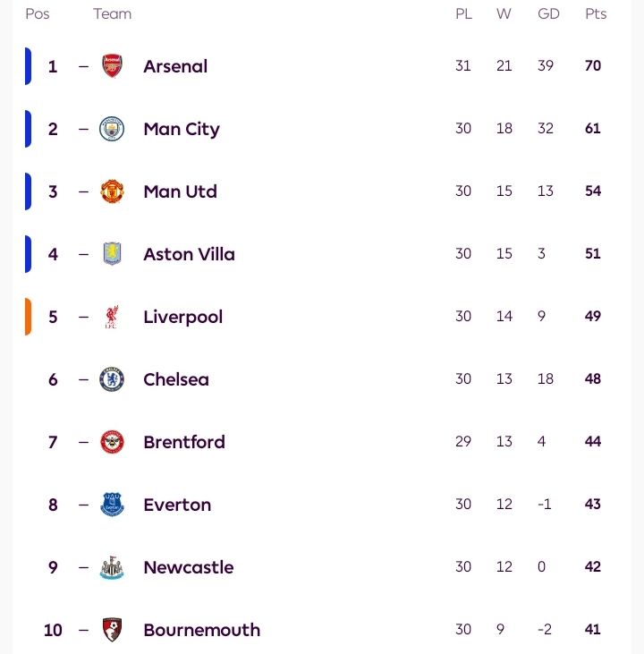Viewport: 644px width, 654px height.
Task: Click the Chelsea club badge
Action: [112, 379]
